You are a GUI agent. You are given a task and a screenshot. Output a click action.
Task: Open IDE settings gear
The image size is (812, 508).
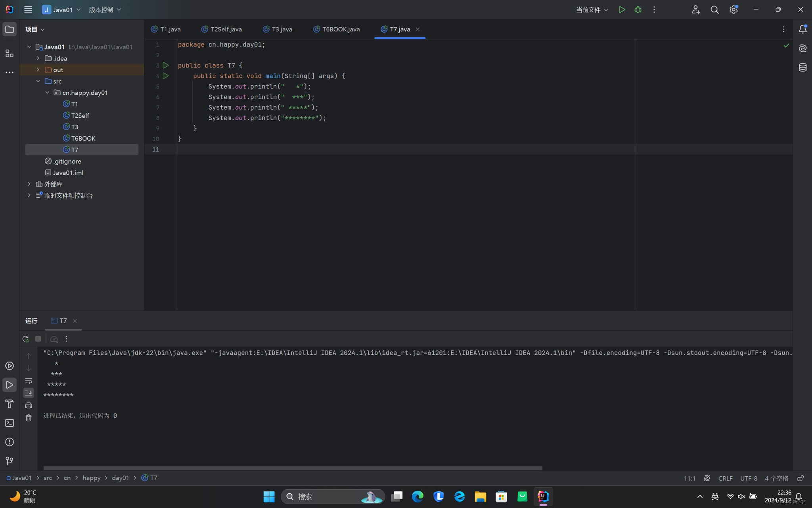pyautogui.click(x=733, y=10)
